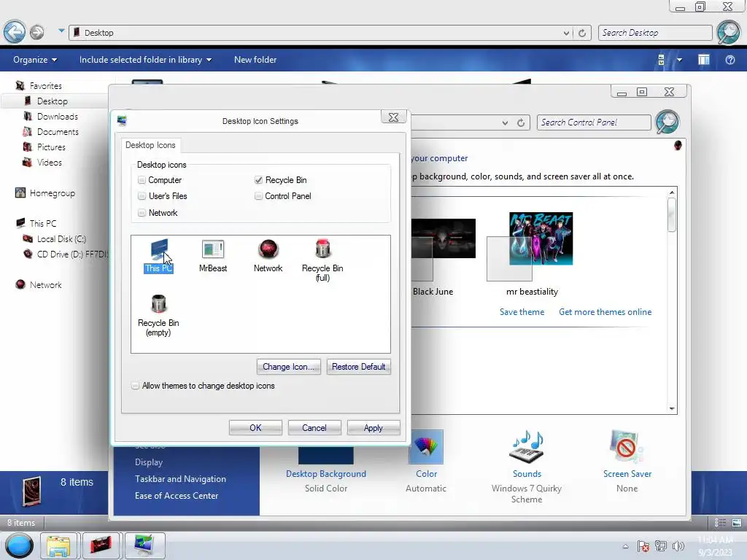Open Documents in Favorites sidebar
747x560 pixels.
[58, 132]
